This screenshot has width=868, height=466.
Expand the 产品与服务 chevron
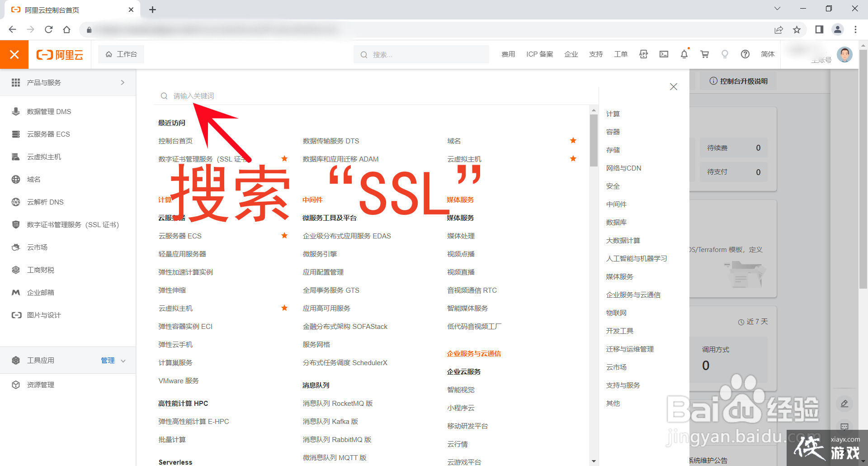click(x=123, y=82)
